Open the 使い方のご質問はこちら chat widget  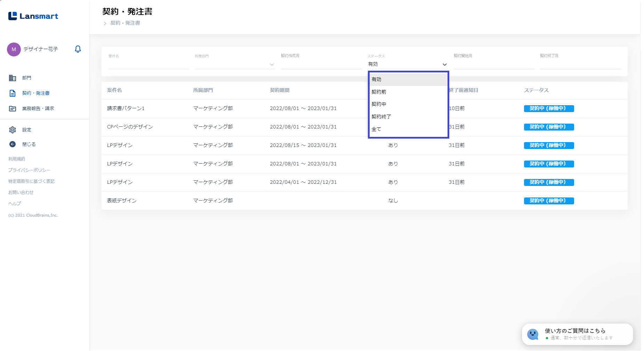[577, 334]
